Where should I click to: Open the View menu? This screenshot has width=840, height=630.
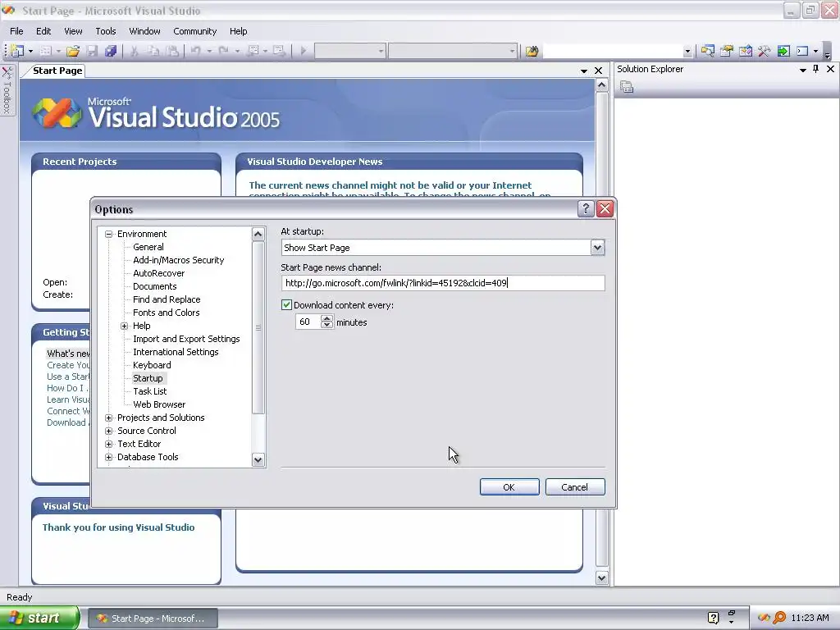tap(73, 31)
